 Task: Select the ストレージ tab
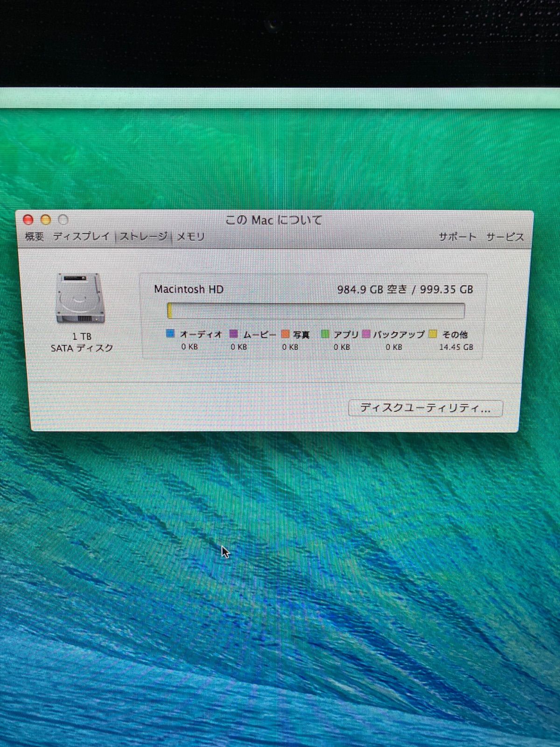[x=144, y=237]
